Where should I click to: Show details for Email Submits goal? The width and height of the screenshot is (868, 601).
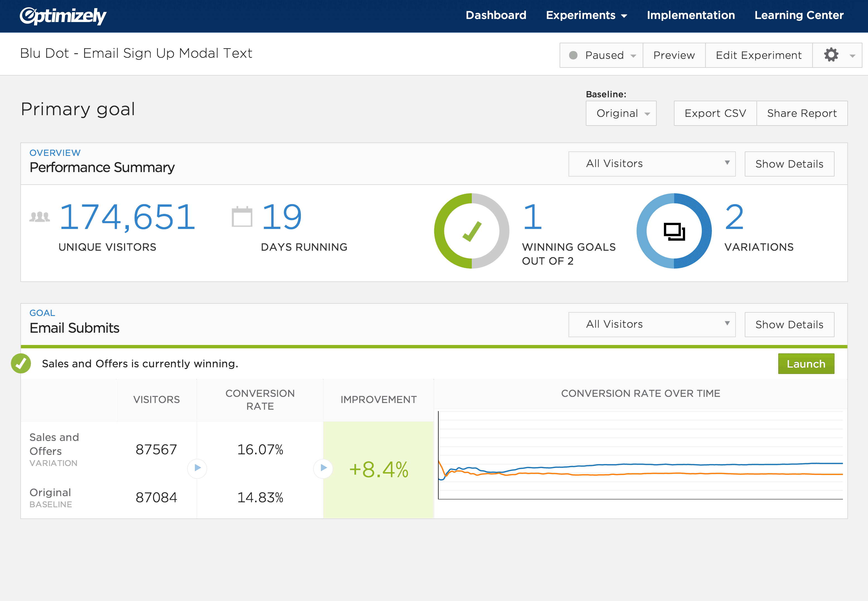pyautogui.click(x=790, y=323)
